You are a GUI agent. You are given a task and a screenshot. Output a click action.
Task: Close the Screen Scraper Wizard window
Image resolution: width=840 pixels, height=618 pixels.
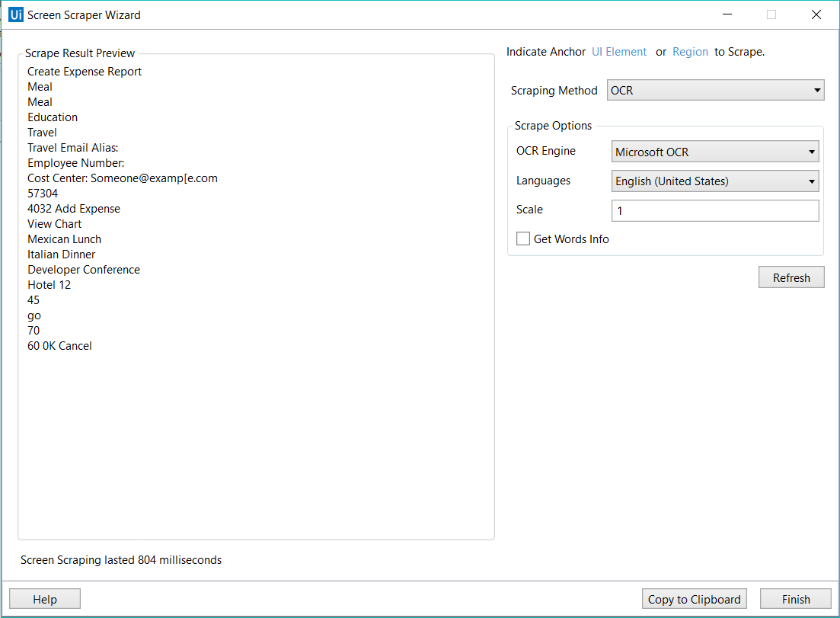tap(816, 14)
